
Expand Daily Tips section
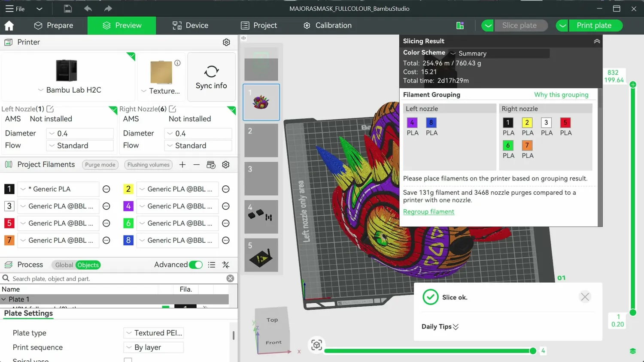coord(440,327)
